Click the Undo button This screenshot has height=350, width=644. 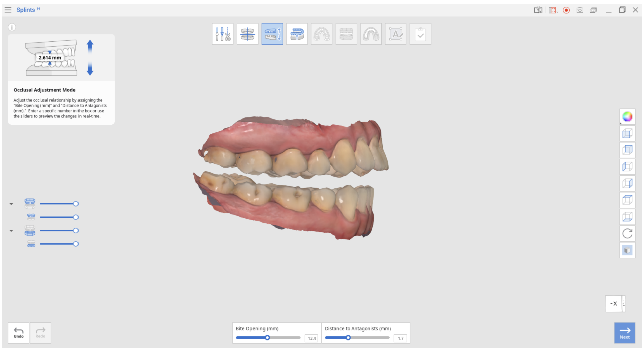[x=18, y=333]
